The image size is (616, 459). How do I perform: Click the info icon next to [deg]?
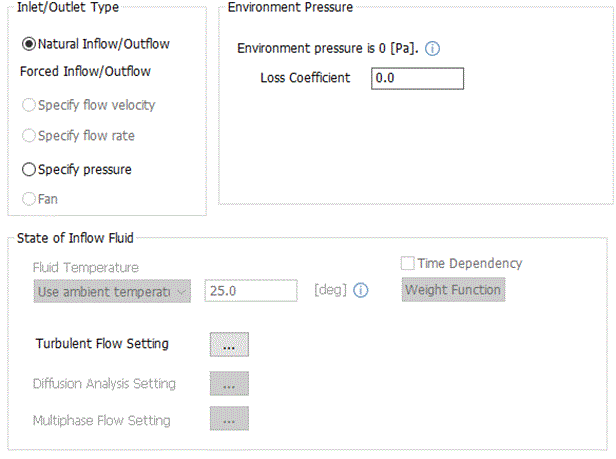click(x=361, y=291)
